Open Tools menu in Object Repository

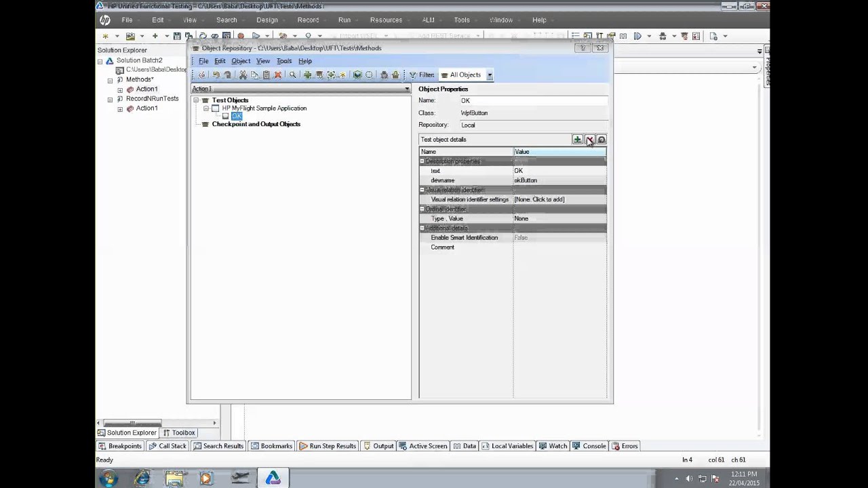pos(284,61)
